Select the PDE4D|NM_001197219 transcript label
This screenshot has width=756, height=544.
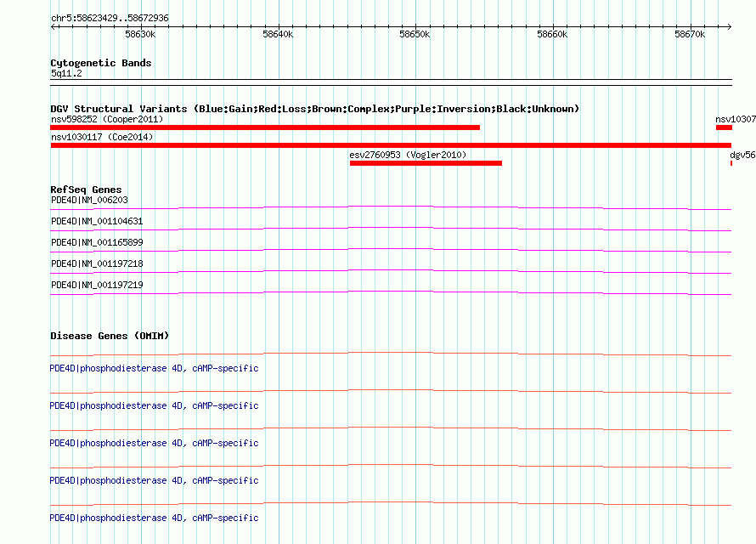point(97,285)
